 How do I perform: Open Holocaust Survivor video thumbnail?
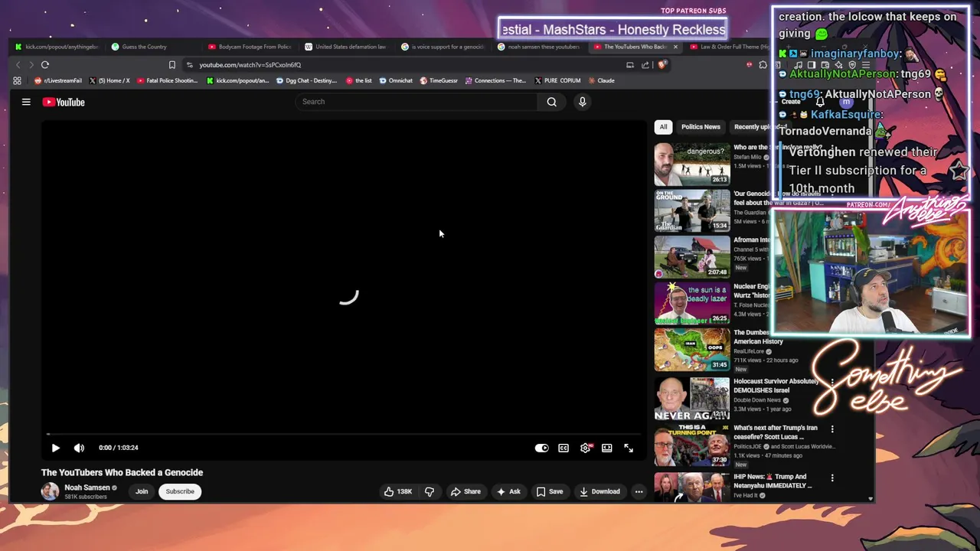[692, 398]
